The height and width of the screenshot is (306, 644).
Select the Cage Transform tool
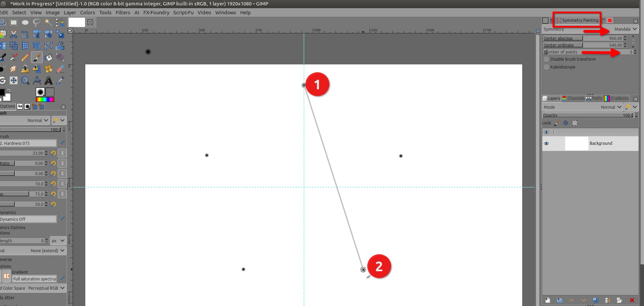(x=48, y=46)
